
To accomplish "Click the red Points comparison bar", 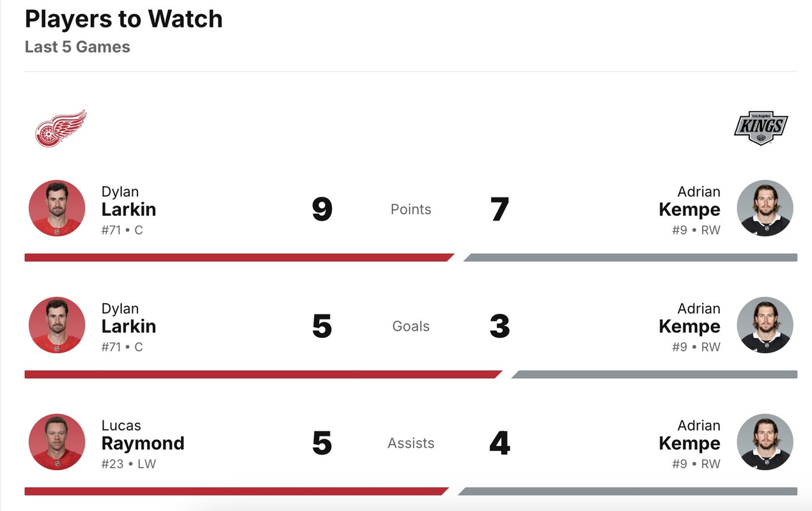I will pyautogui.click(x=237, y=257).
